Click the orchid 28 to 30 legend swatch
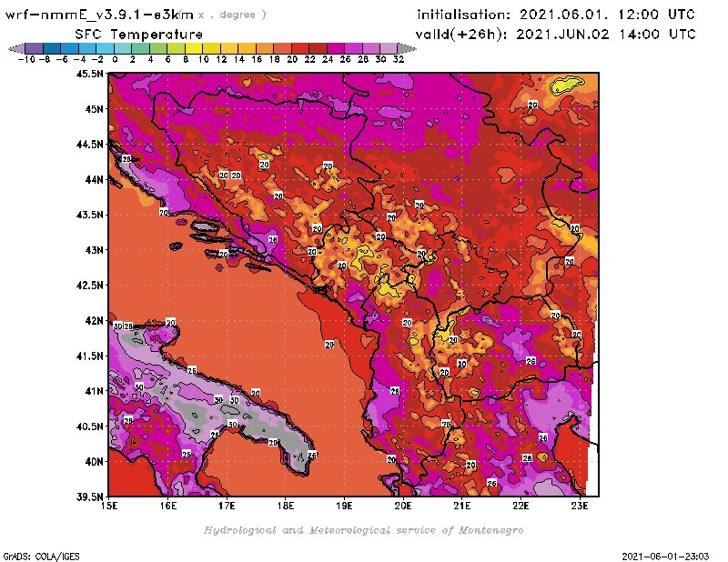Viewport: 728px width, 562px height. coord(370,48)
